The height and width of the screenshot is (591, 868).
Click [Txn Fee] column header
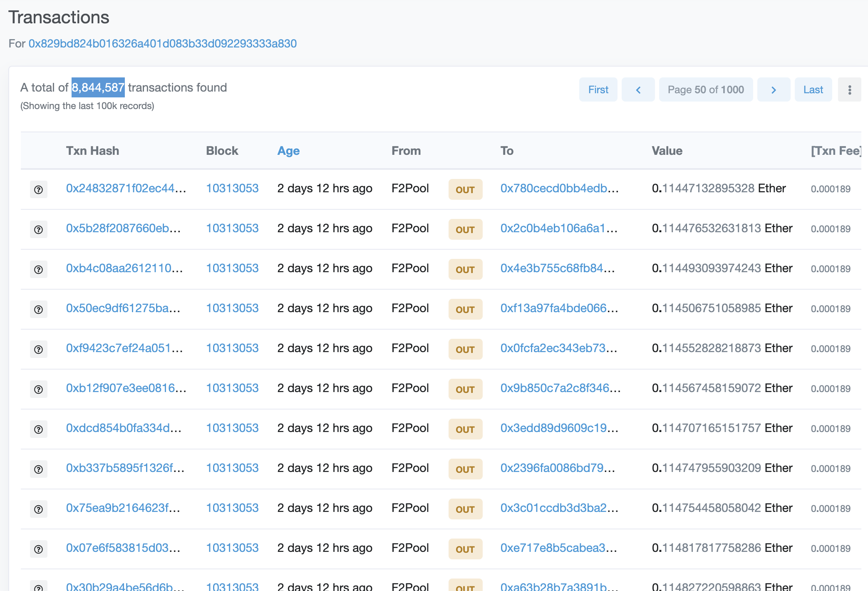(x=836, y=151)
